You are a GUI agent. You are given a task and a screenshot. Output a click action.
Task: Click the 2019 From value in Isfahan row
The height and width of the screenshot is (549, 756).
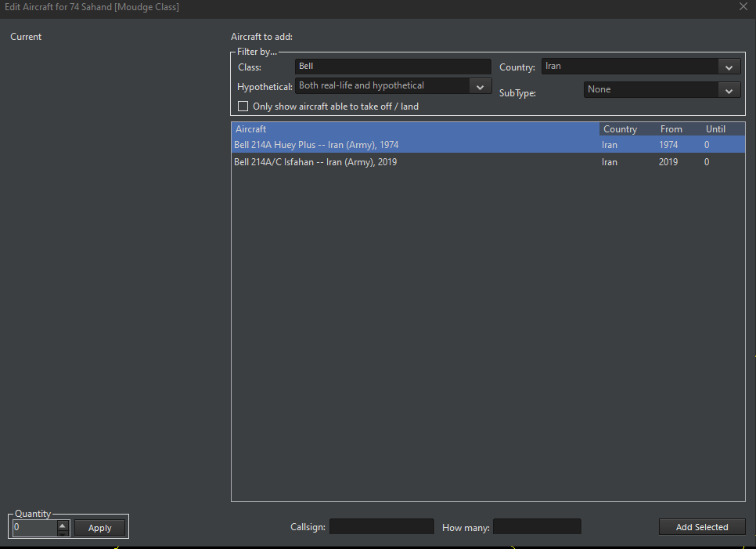pos(668,162)
